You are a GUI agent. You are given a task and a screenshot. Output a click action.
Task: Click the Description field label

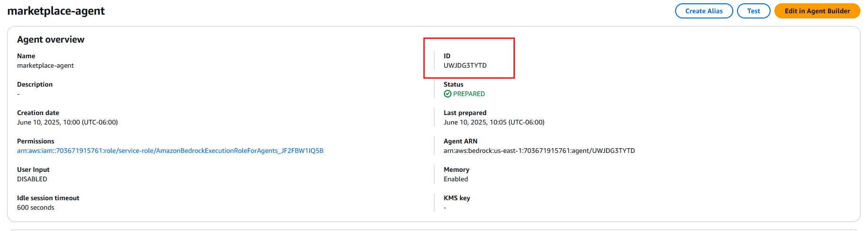(x=35, y=84)
